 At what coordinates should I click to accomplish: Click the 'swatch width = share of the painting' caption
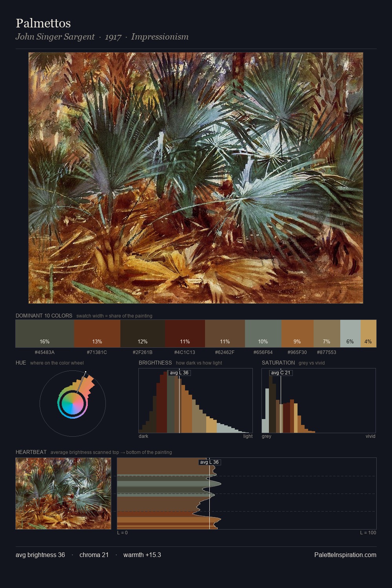[x=114, y=316]
